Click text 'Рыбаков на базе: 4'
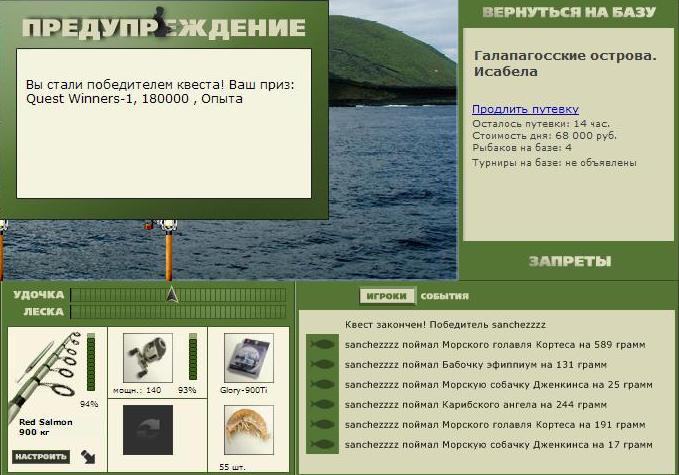 (522, 148)
